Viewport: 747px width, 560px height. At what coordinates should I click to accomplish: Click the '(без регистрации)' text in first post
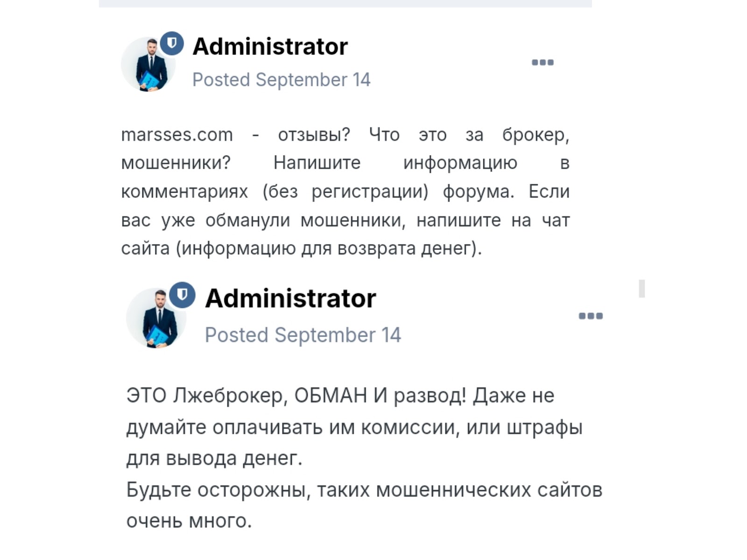tap(345, 192)
